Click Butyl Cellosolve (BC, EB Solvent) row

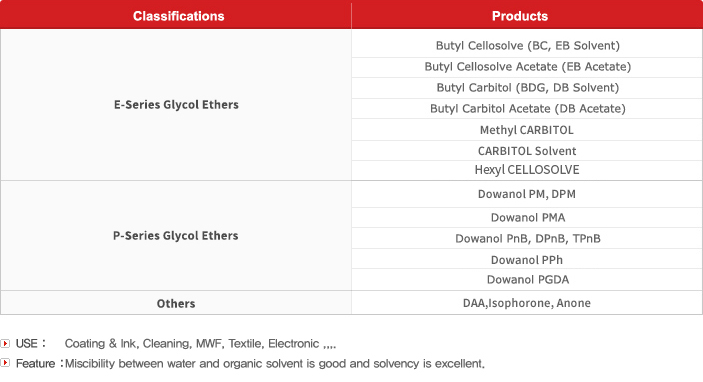pyautogui.click(x=527, y=45)
